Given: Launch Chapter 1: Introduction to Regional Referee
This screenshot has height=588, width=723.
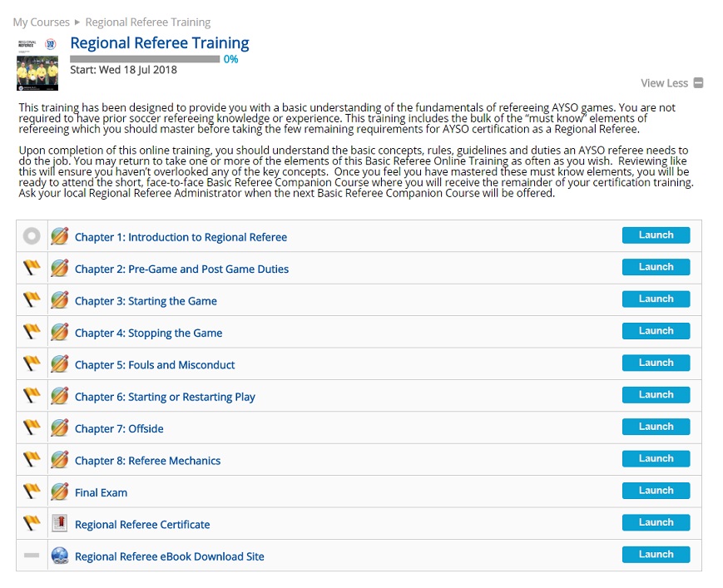Looking at the screenshot, I should tap(656, 235).
